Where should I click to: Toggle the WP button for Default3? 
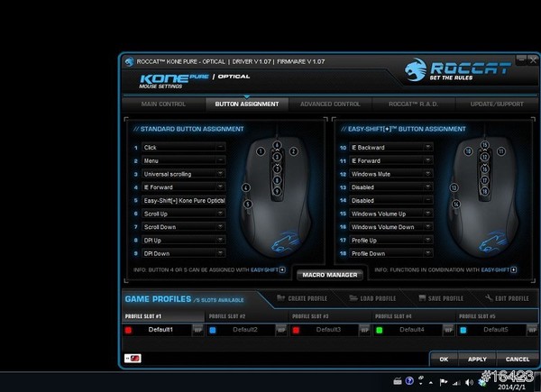[x=364, y=330]
